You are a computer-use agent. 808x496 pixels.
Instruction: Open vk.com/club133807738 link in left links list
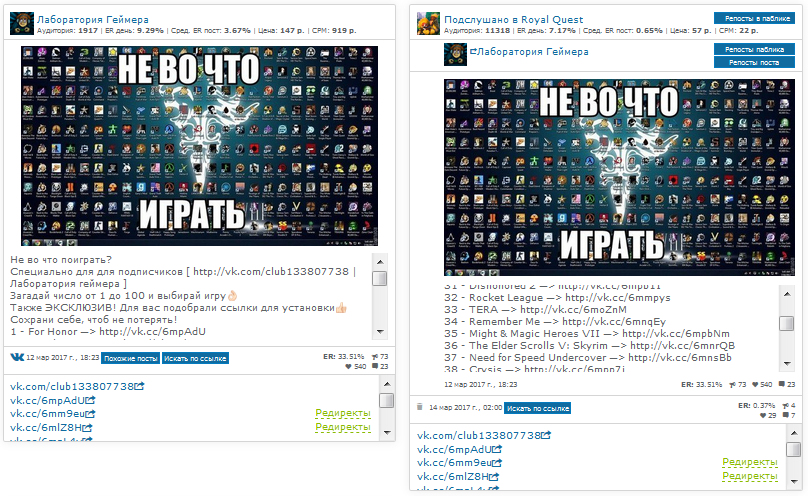(x=72, y=386)
